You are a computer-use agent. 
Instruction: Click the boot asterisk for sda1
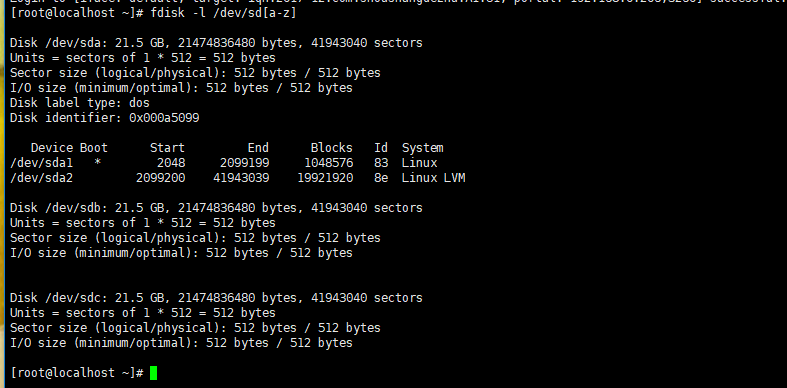click(97, 164)
